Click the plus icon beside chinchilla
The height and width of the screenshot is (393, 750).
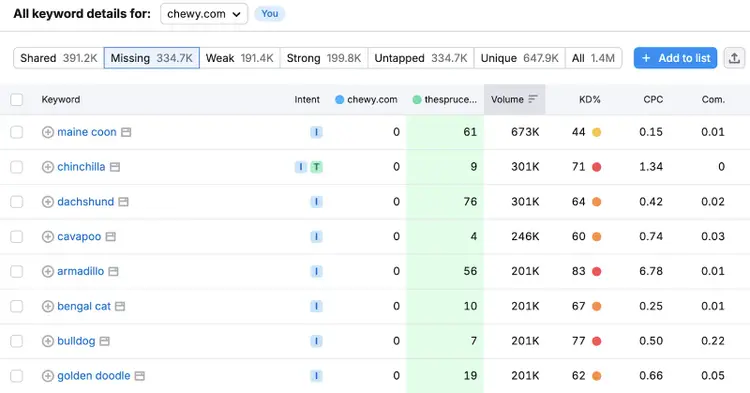coord(47,167)
